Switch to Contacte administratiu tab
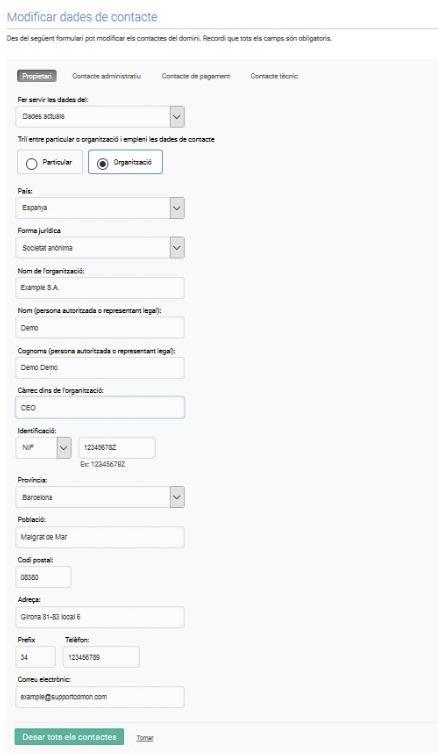Image resolution: width=438 pixels, height=755 pixels. 106,76
